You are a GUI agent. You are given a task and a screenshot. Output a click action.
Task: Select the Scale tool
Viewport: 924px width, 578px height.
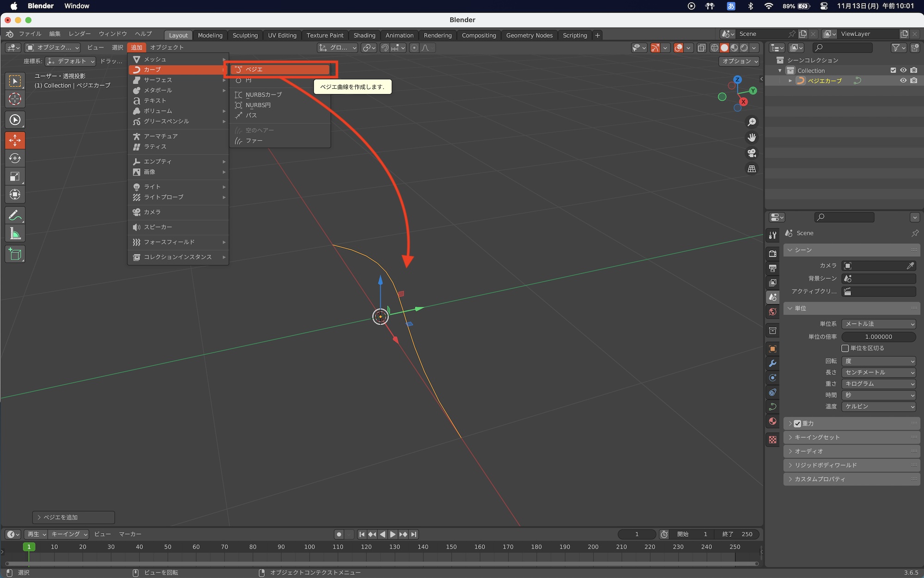click(x=15, y=176)
